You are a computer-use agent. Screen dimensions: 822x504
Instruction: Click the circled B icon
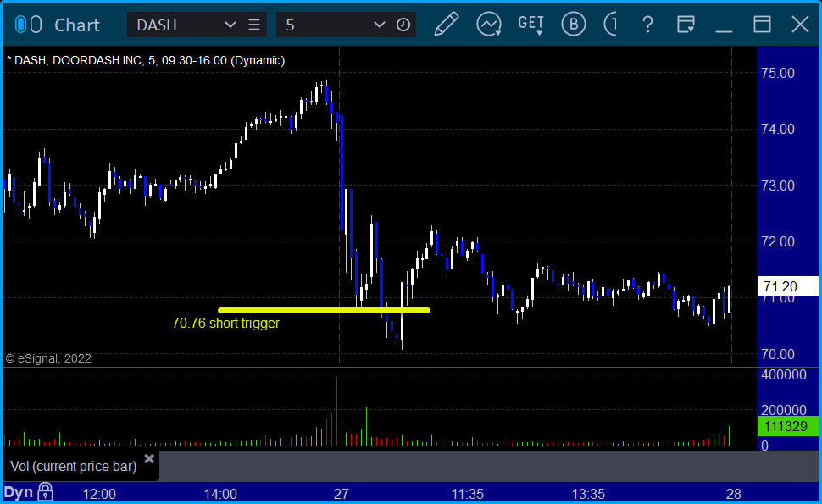point(573,24)
